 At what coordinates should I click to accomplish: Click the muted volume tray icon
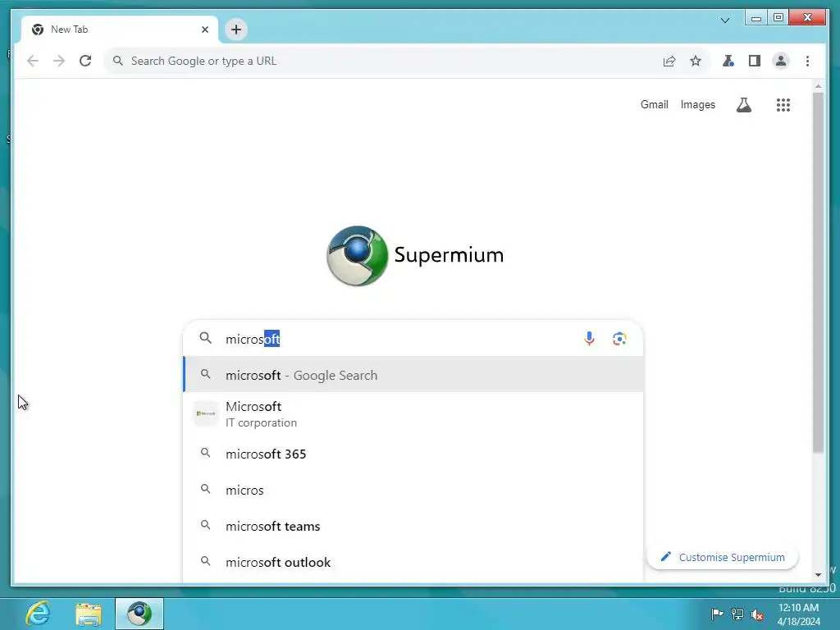[x=757, y=614]
